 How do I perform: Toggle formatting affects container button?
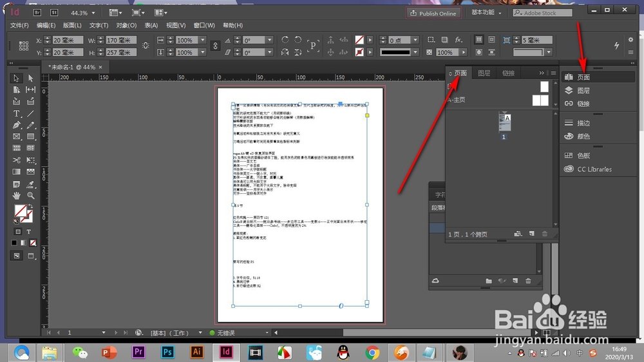pyautogui.click(x=17, y=232)
